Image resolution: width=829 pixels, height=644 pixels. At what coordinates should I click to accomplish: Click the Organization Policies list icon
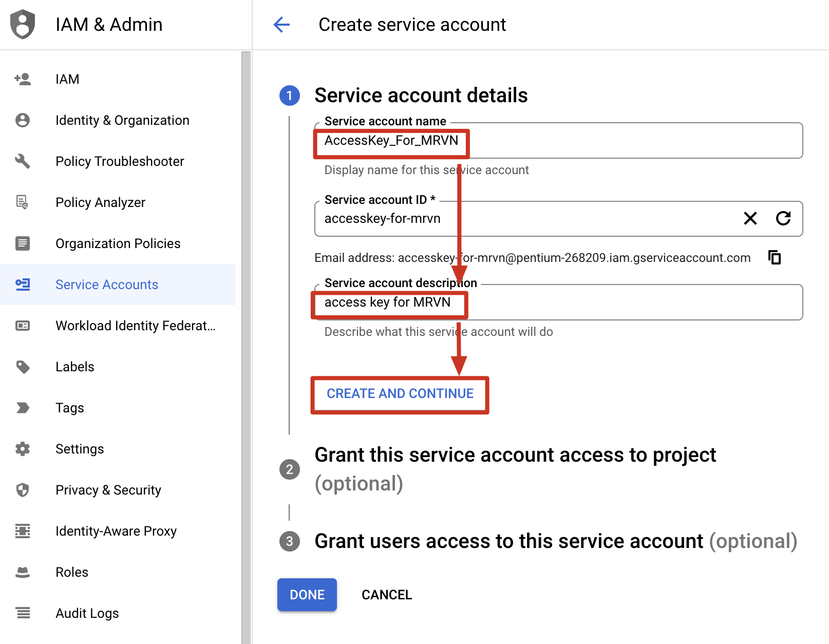pos(23,243)
